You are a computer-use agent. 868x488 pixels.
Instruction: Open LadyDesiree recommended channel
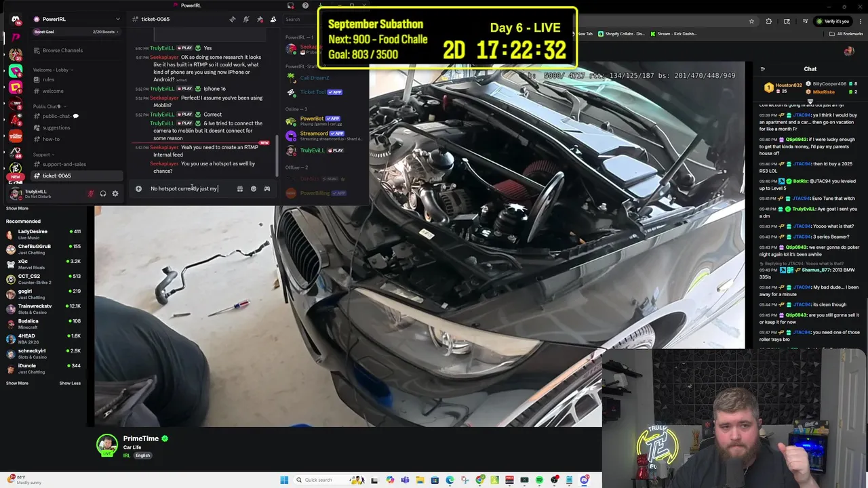click(x=43, y=234)
